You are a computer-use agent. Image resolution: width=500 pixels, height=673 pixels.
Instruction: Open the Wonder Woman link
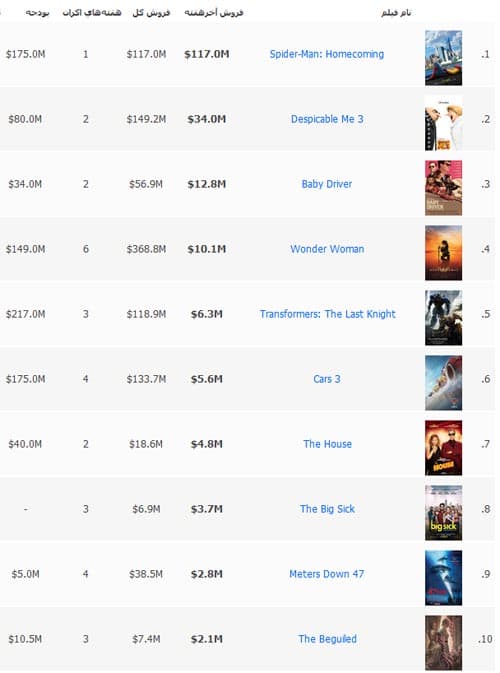coord(327,249)
